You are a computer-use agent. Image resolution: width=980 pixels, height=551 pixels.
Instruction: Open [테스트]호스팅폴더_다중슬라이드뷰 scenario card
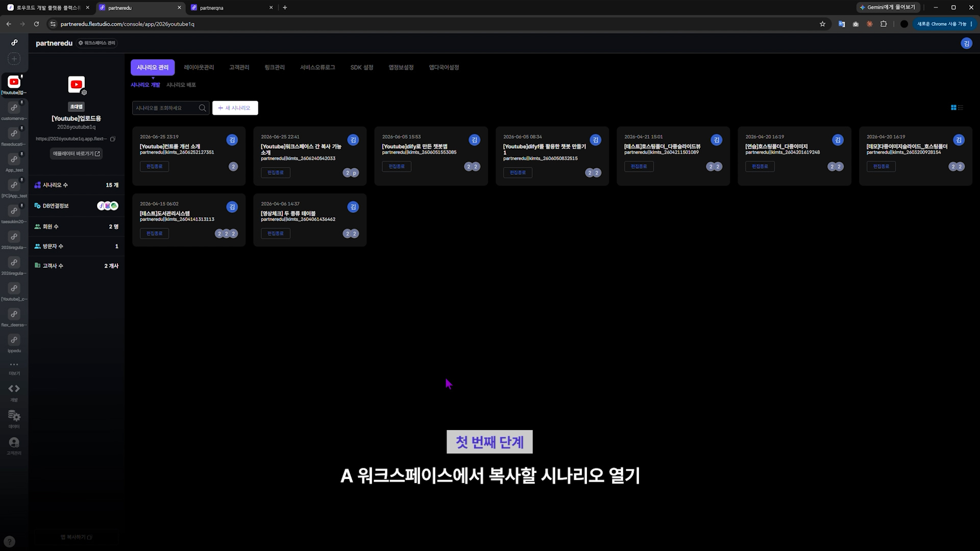(673, 156)
